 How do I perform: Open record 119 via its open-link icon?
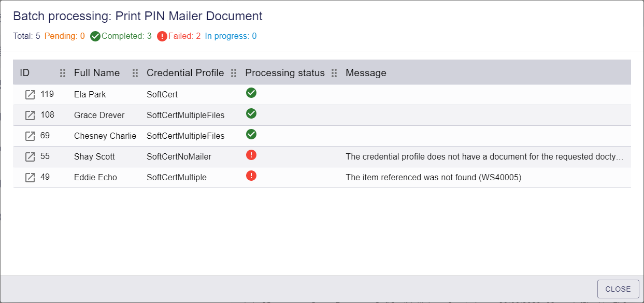[x=30, y=95]
